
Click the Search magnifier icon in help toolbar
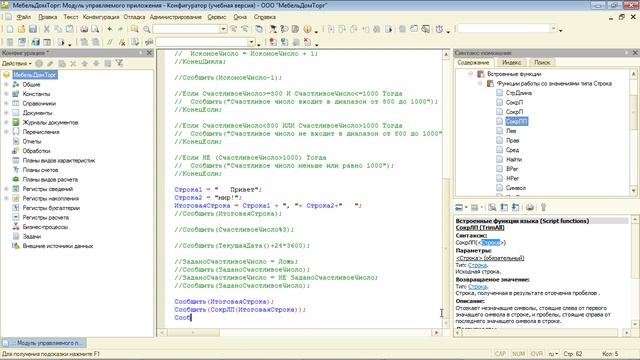coord(492,207)
